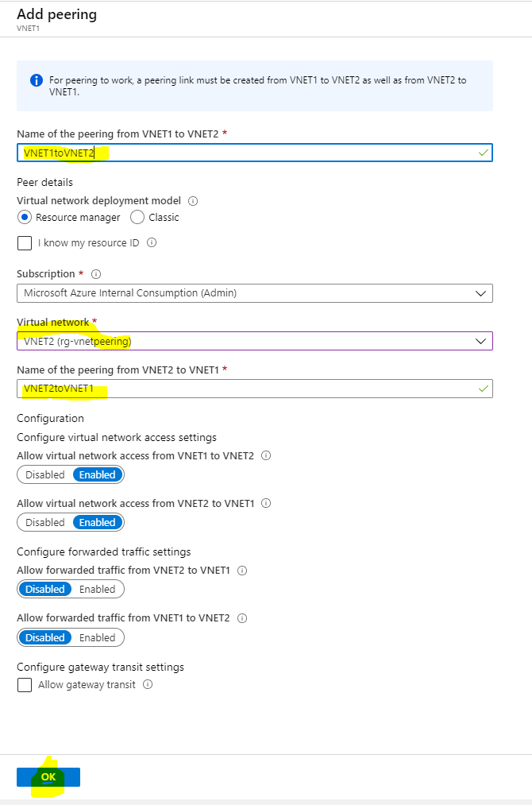Click the info icon next to I know my resource ID
Viewport: 532px width, 805px height.
151,242
